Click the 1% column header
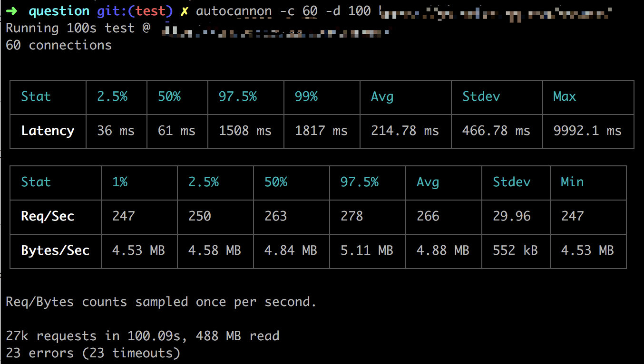Viewport: 644px width, 364px height. [120, 182]
